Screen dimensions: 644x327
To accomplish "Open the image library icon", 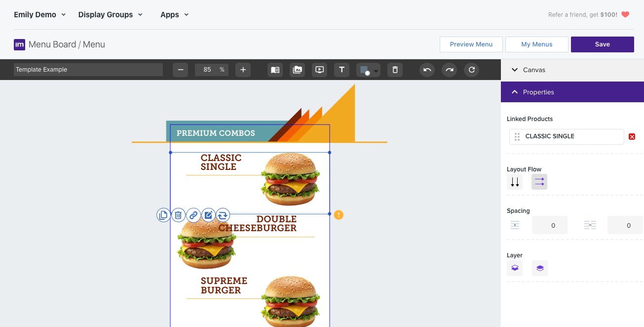I will (297, 70).
